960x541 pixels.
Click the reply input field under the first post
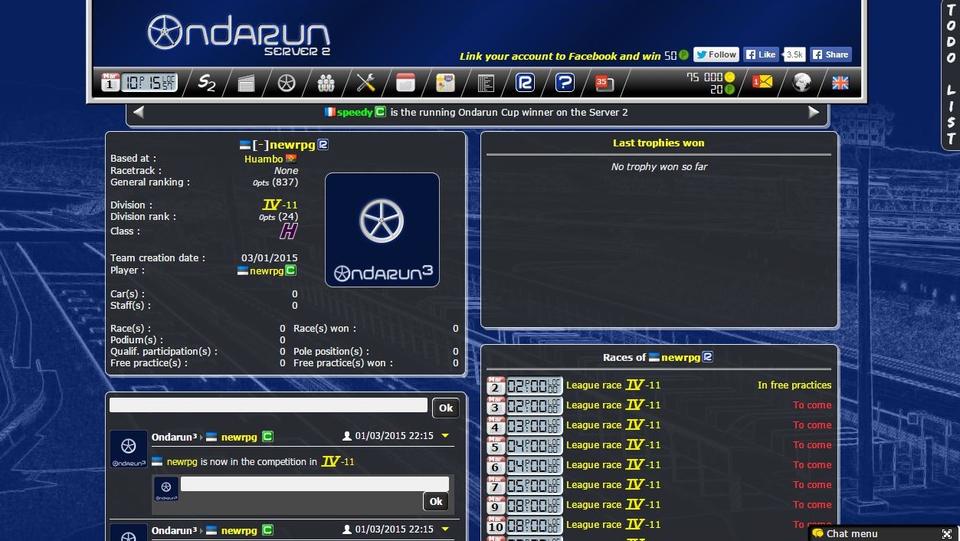coord(314,484)
